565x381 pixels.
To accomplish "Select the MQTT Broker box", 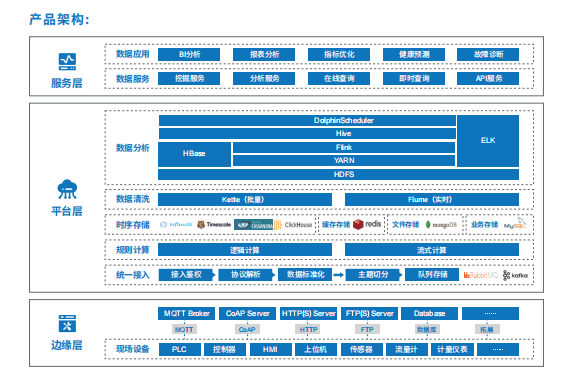I will 186,313.
